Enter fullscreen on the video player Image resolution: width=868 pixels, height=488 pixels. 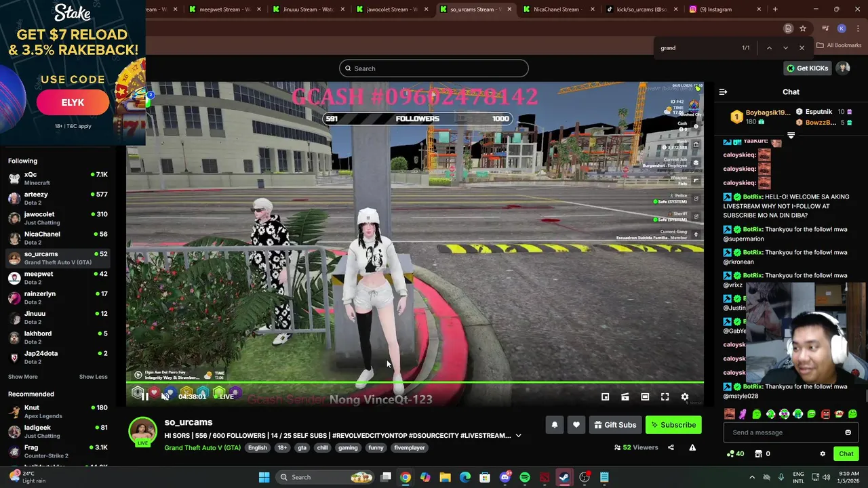click(x=665, y=397)
